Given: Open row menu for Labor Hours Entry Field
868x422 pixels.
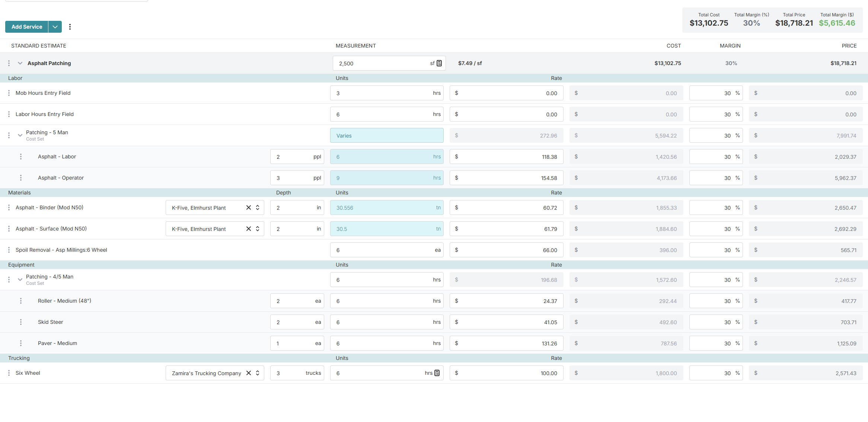Looking at the screenshot, I should pyautogui.click(x=9, y=114).
